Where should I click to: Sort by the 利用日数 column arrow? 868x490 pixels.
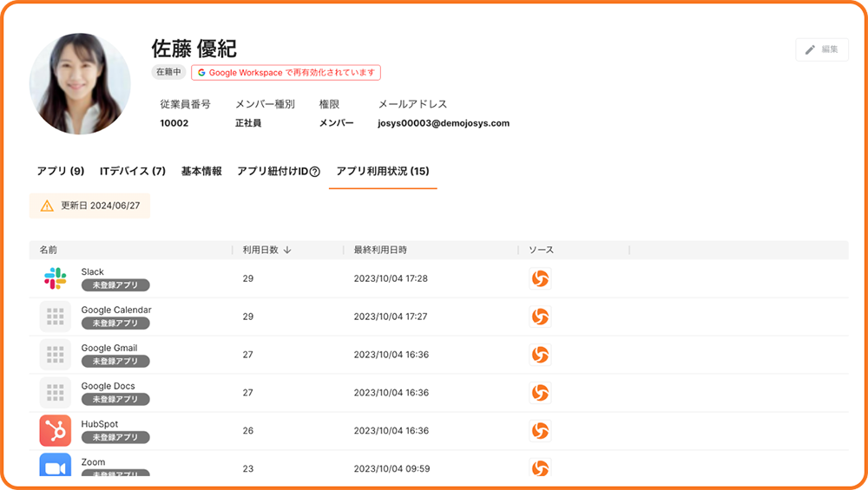[x=287, y=250]
